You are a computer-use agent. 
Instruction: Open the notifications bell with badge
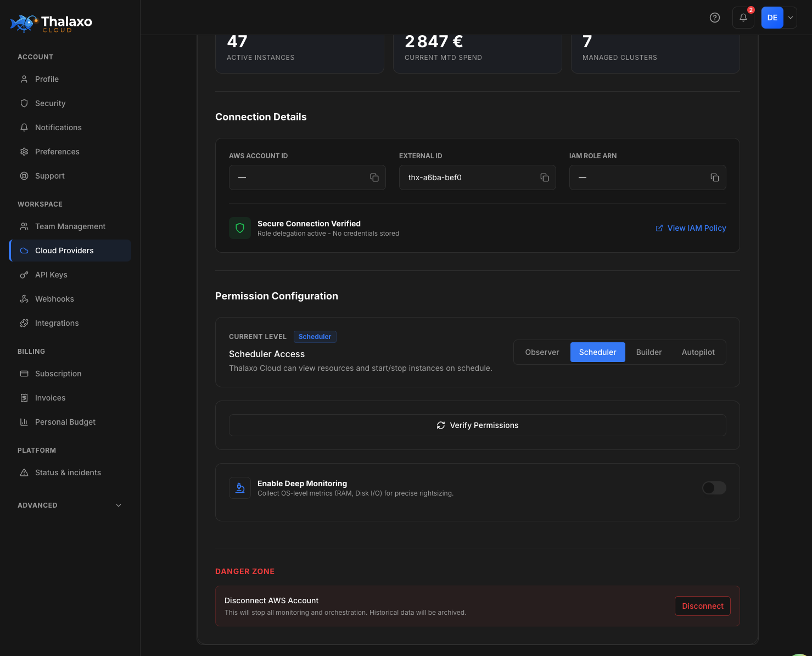743,18
